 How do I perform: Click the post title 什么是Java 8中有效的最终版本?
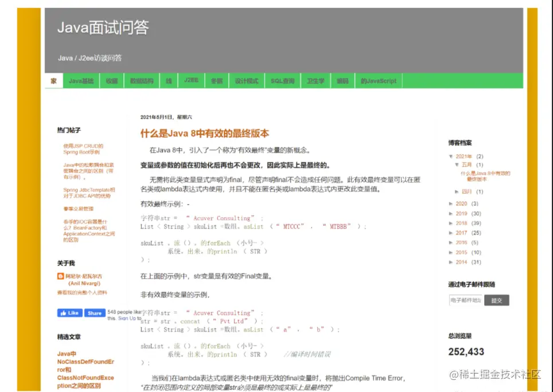tap(205, 134)
